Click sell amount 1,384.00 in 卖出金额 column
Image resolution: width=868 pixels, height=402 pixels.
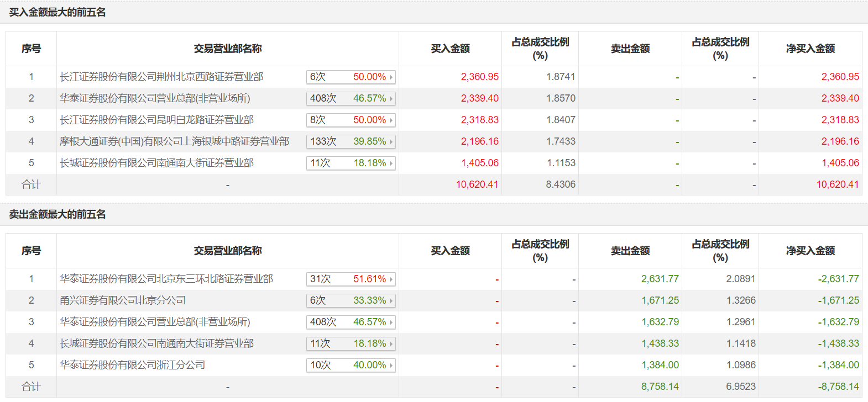pos(660,365)
